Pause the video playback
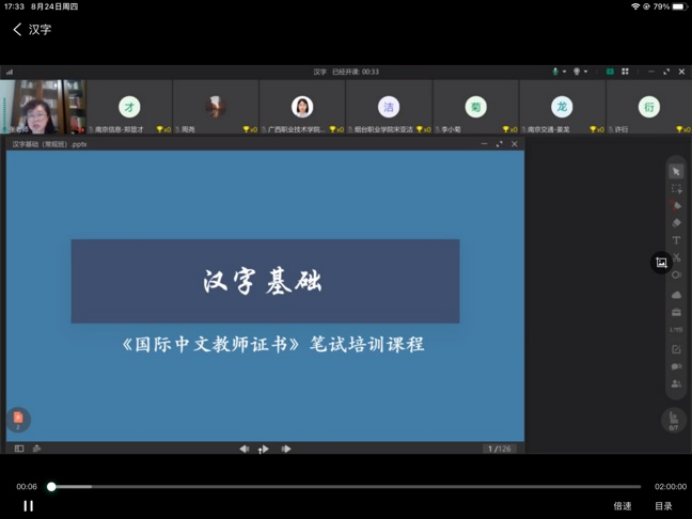The image size is (692, 519). (x=28, y=506)
